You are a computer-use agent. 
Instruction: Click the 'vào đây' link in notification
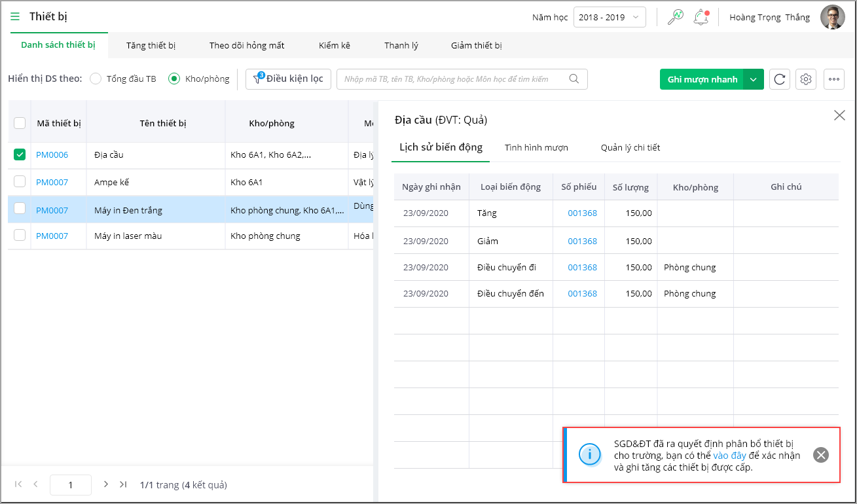point(729,456)
